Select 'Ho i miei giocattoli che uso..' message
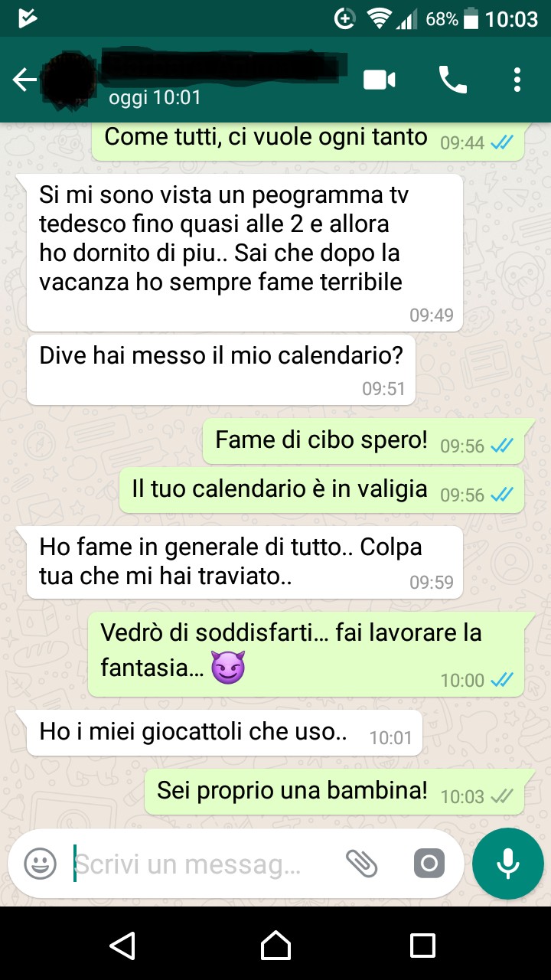Image resolution: width=551 pixels, height=980 pixels. pos(224,732)
